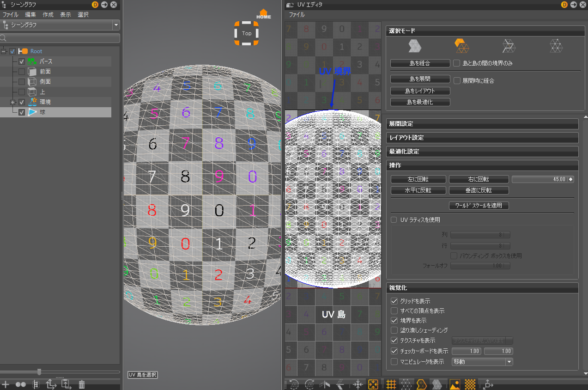Check the 前面 view checkbox
Image resolution: width=588 pixels, height=390 pixels.
coord(21,72)
